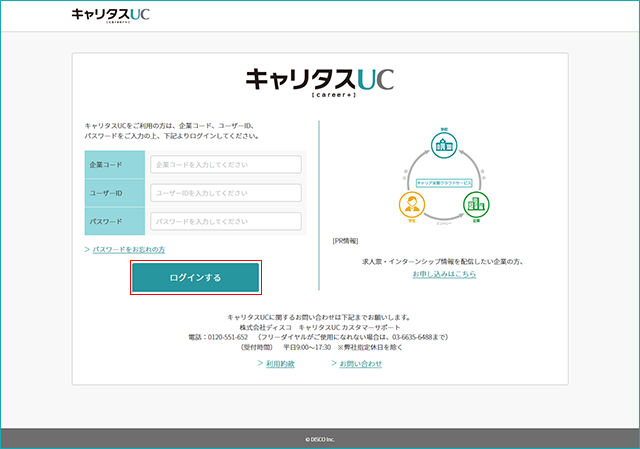The image size is (640, 449).
Task: Click the ログインする button
Action: (196, 278)
